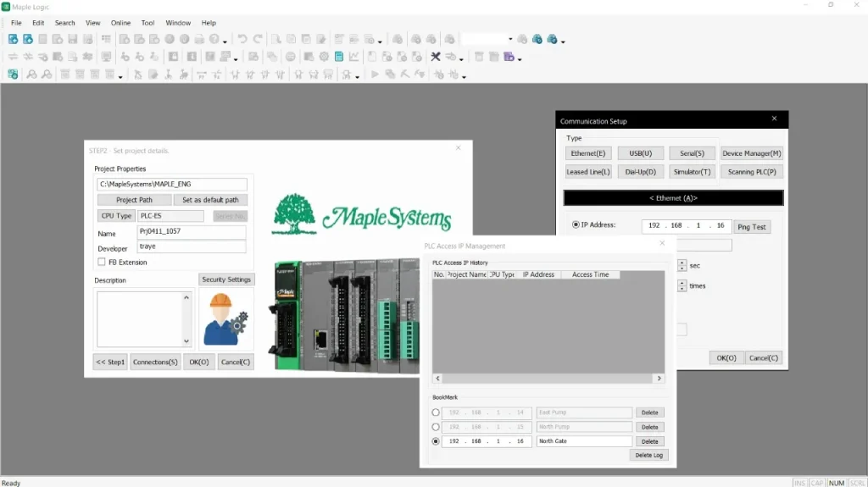Click the Security Settings button
Screen dimensions: 868x487
coord(226,279)
